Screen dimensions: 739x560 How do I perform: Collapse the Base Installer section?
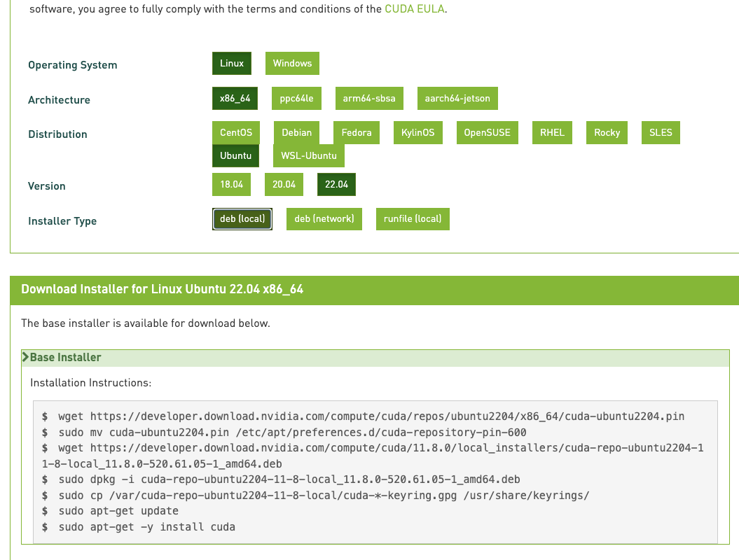coord(375,358)
